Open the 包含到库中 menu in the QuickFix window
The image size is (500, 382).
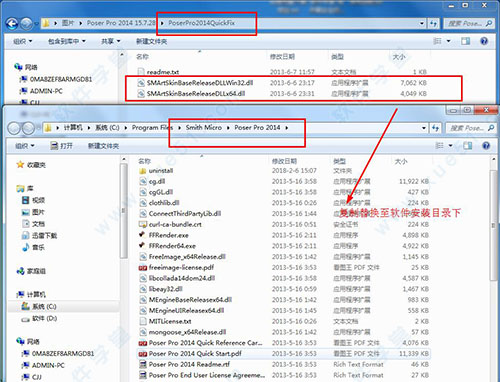pyautogui.click(x=67, y=41)
